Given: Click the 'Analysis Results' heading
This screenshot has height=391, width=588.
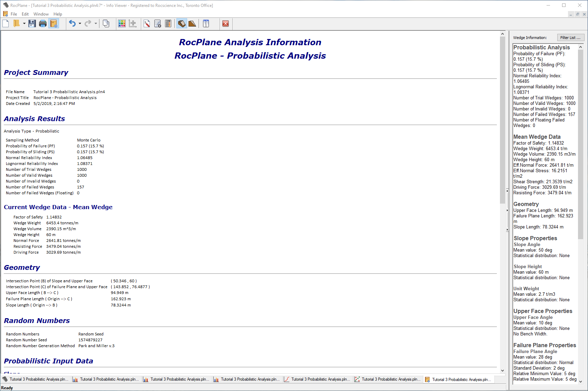Looking at the screenshot, I should coord(34,119).
